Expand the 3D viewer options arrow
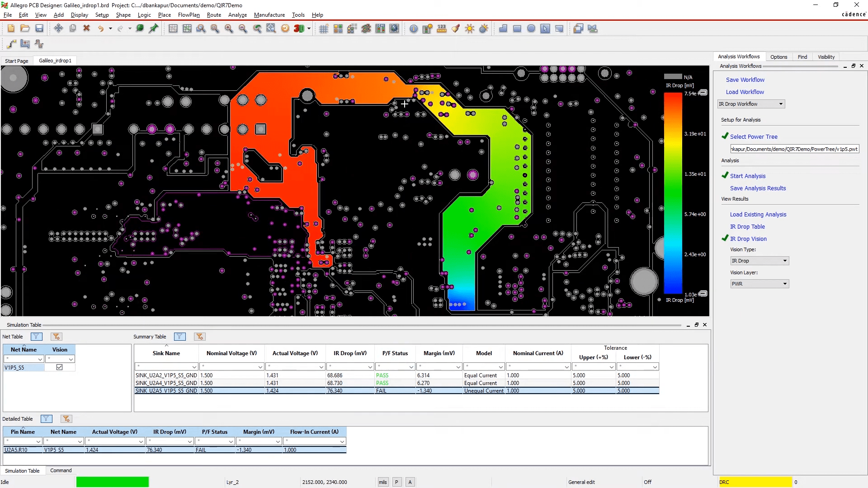The image size is (868, 488). (309, 28)
